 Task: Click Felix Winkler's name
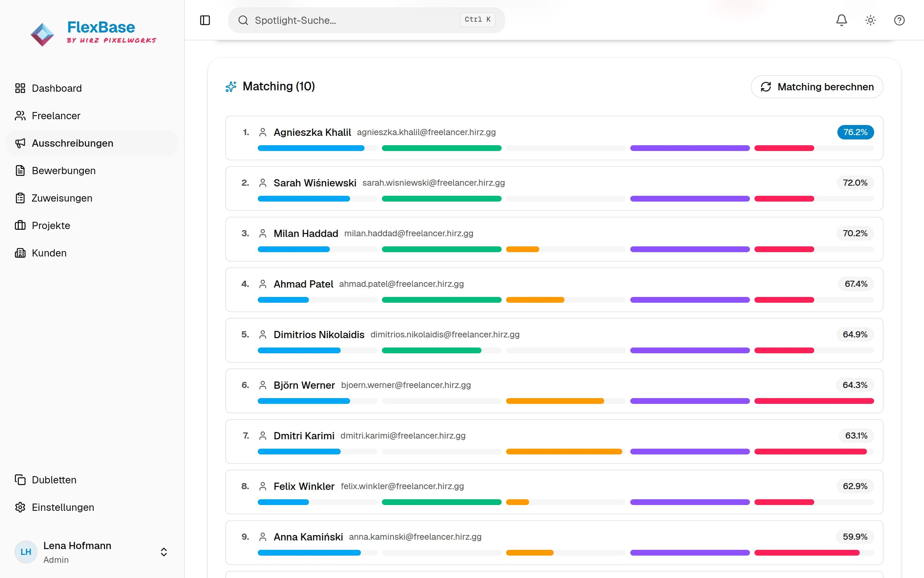(304, 486)
